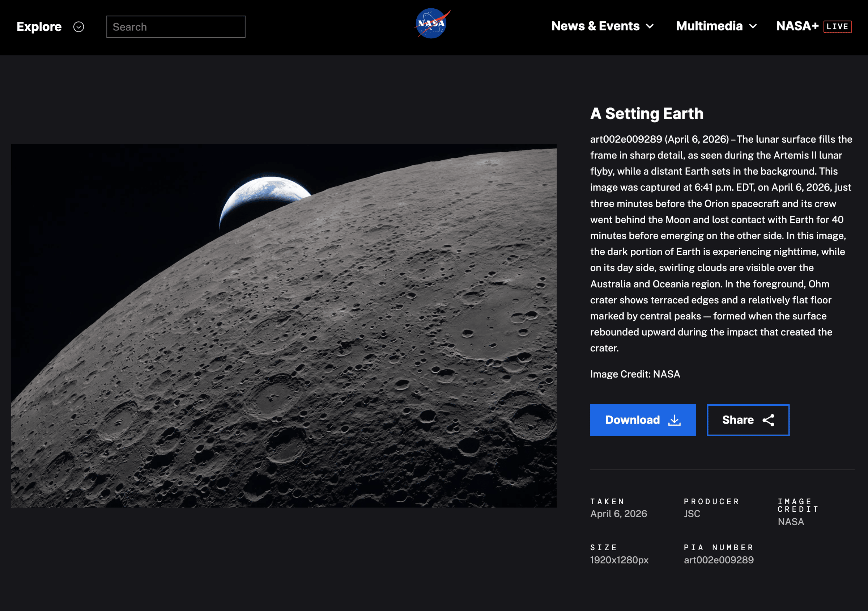Click the NASA meatball logo
The image size is (868, 611).
tap(432, 24)
